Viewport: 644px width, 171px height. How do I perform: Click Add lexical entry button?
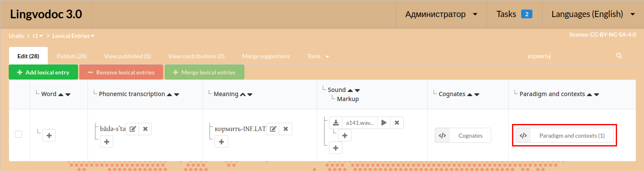coord(43,72)
